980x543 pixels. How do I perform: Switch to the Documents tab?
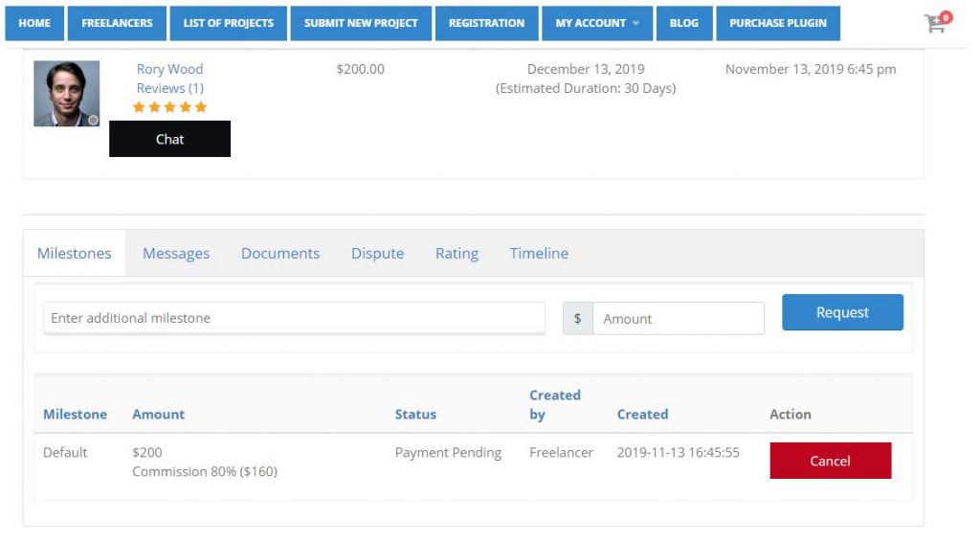[x=280, y=254]
